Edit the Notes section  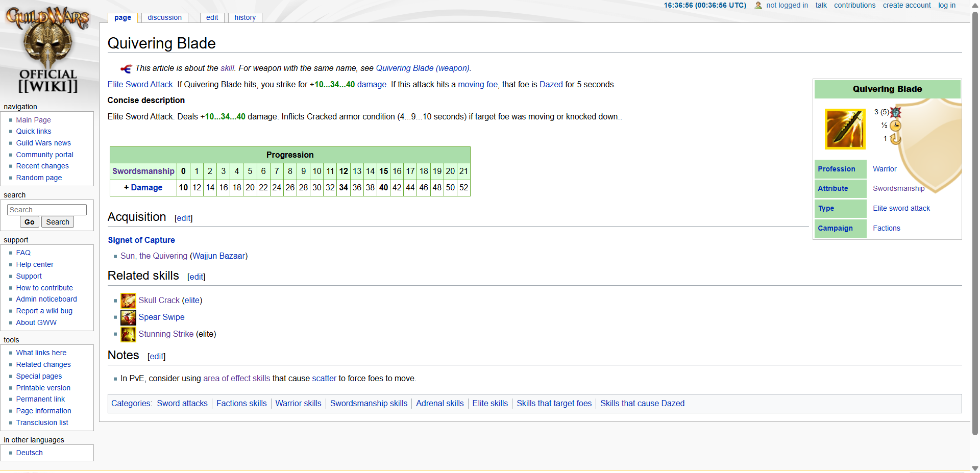point(156,356)
